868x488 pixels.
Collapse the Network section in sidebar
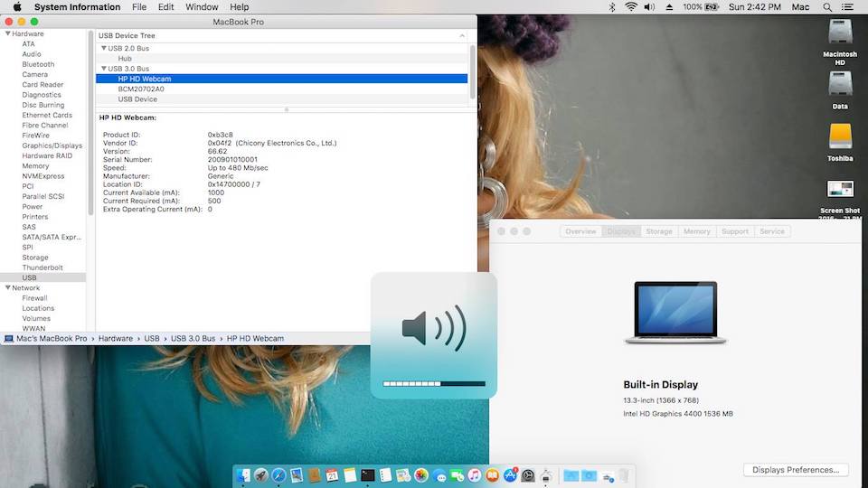click(x=8, y=287)
